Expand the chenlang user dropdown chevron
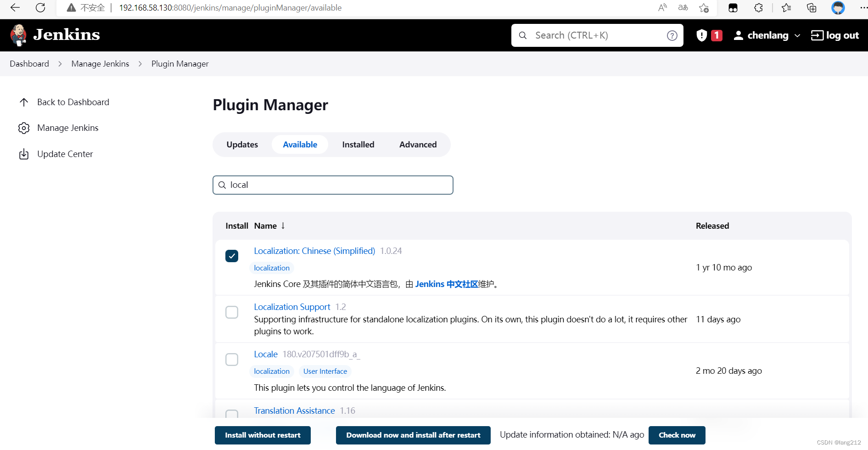Screen dimensions: 868x450 pyautogui.click(x=797, y=36)
